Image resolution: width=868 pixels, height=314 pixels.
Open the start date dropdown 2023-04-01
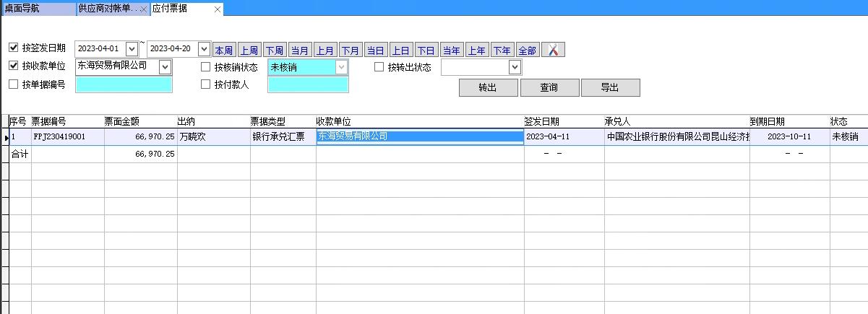132,49
